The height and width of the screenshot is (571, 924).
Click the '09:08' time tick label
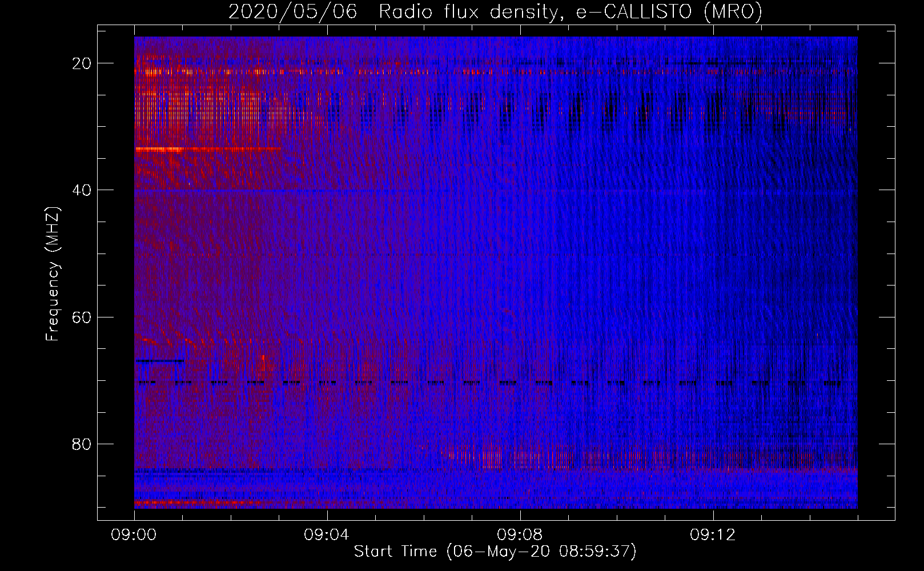[x=520, y=534]
